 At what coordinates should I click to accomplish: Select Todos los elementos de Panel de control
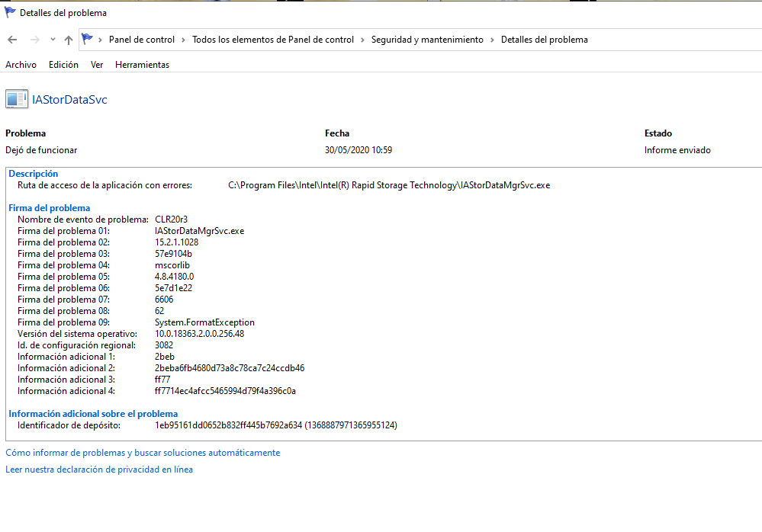(273, 40)
